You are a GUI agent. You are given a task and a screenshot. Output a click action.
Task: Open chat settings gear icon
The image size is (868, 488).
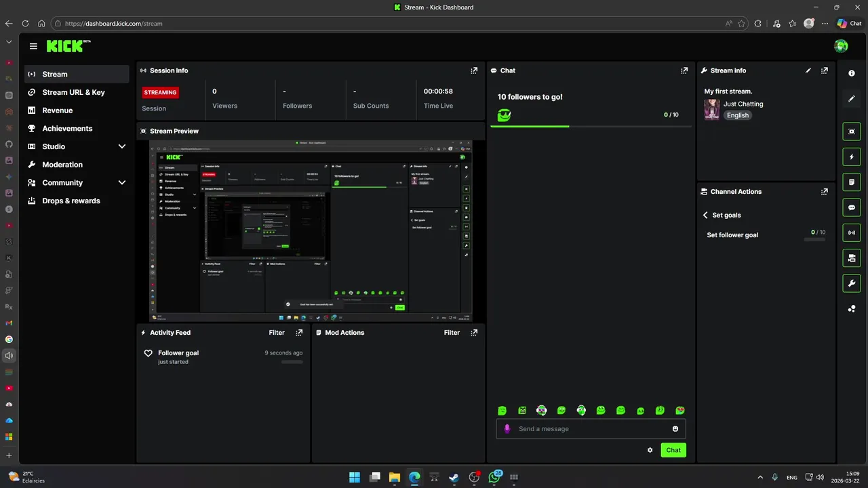click(650, 450)
